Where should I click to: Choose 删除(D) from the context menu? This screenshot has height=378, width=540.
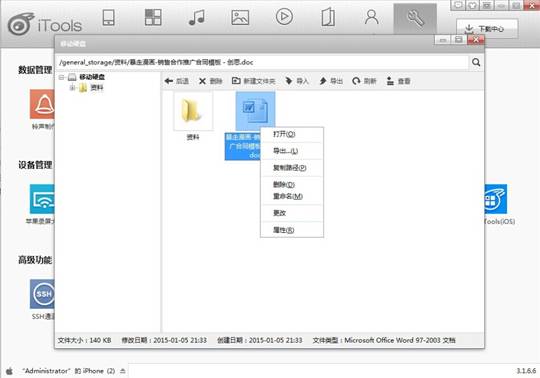[292, 185]
